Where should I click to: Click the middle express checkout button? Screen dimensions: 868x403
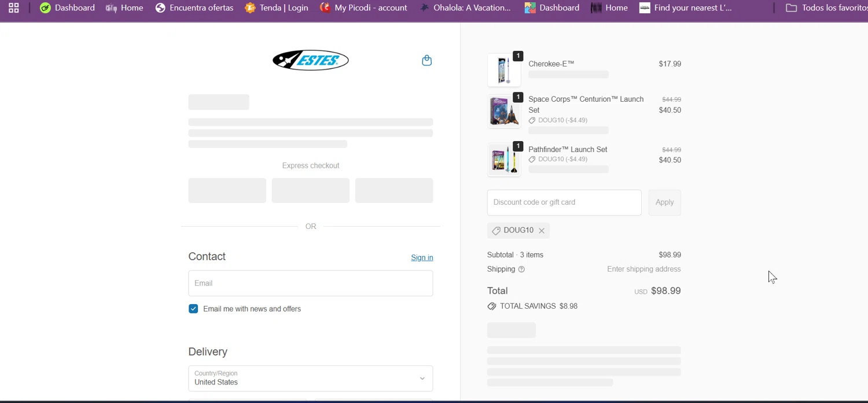point(311,190)
